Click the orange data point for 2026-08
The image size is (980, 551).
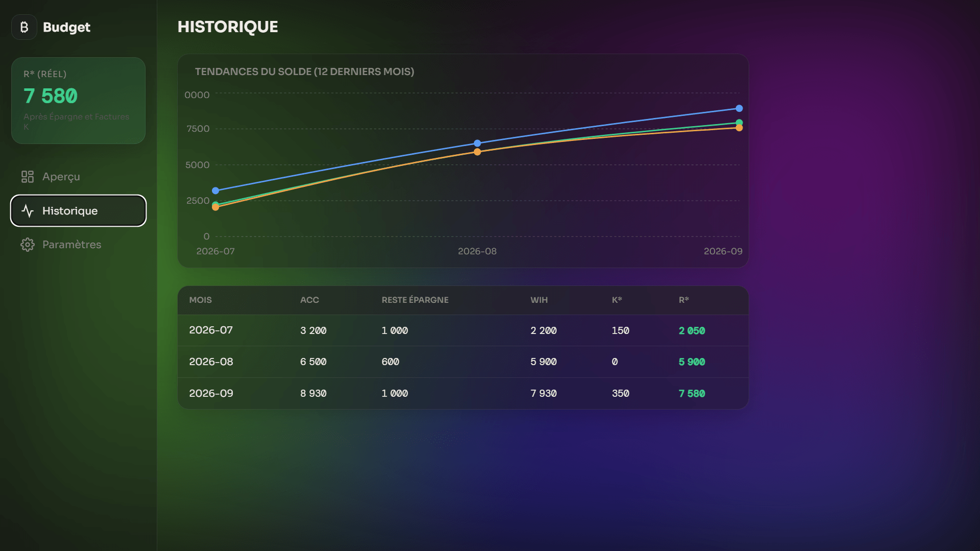click(x=477, y=152)
